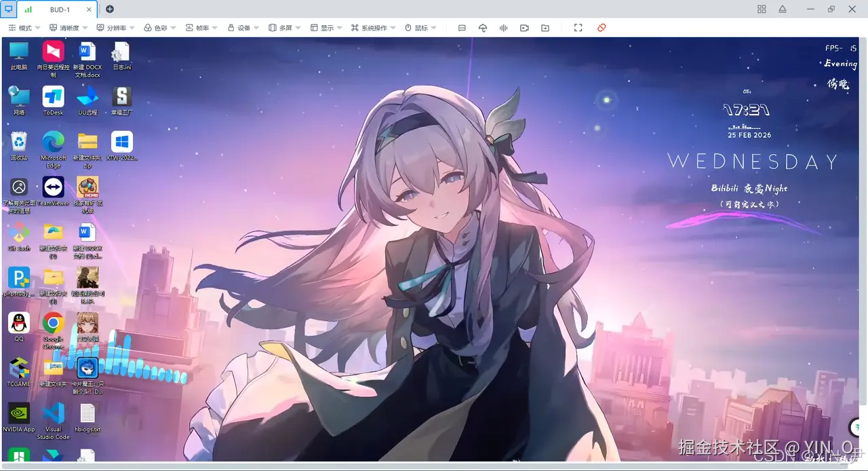Toggle fullscreen view of the remote session
Image resolution: width=868 pixels, height=471 pixels.
tap(578, 28)
